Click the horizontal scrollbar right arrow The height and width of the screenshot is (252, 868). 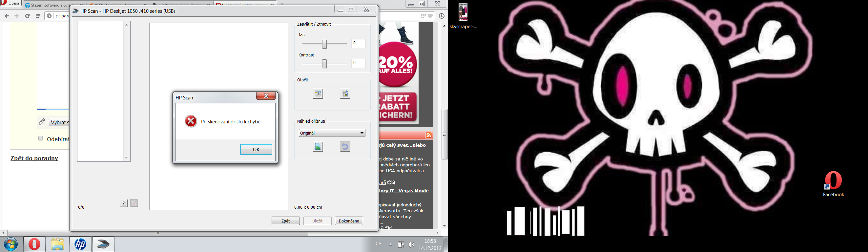tap(438, 233)
